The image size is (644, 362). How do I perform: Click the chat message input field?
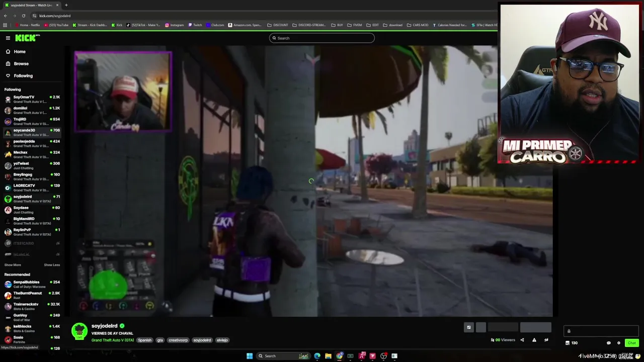click(601, 331)
